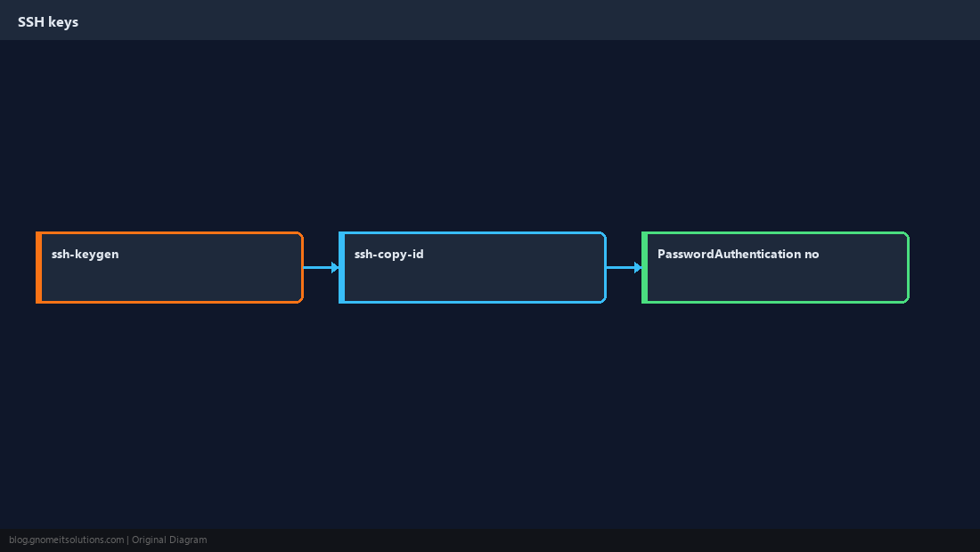Select the blue accent bar on ssh-copy-id box

click(342, 268)
